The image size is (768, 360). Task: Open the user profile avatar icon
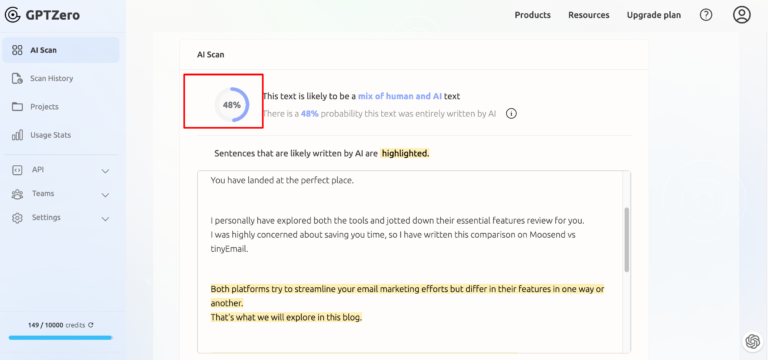click(x=742, y=15)
